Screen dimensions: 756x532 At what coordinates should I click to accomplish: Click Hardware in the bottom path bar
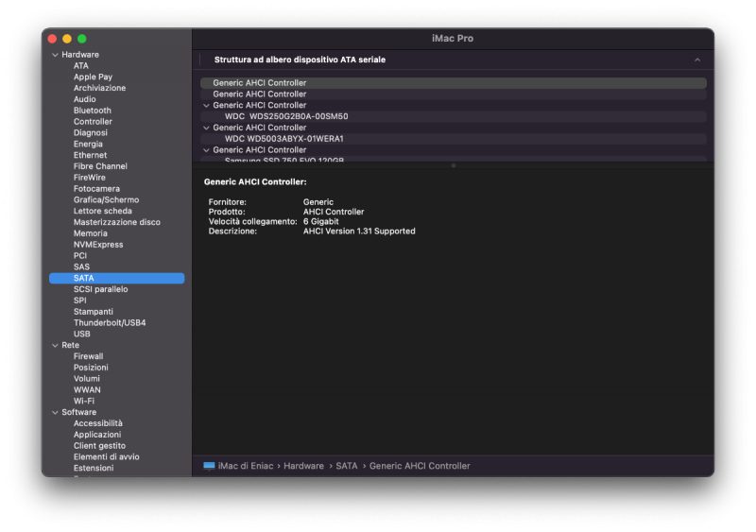(303, 466)
